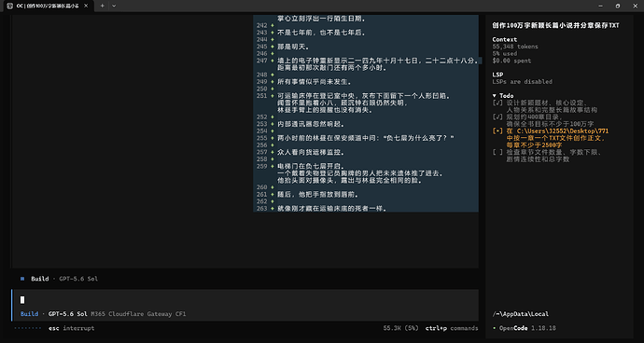The width and height of the screenshot is (644, 343).
Task: Click diff line 253 内部通讯器忽然响起
Action: [311, 124]
